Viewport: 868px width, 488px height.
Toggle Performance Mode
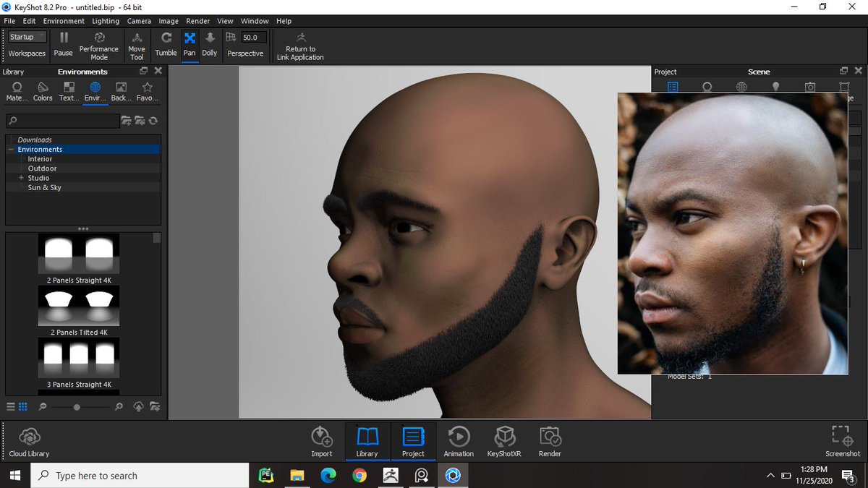(99, 46)
